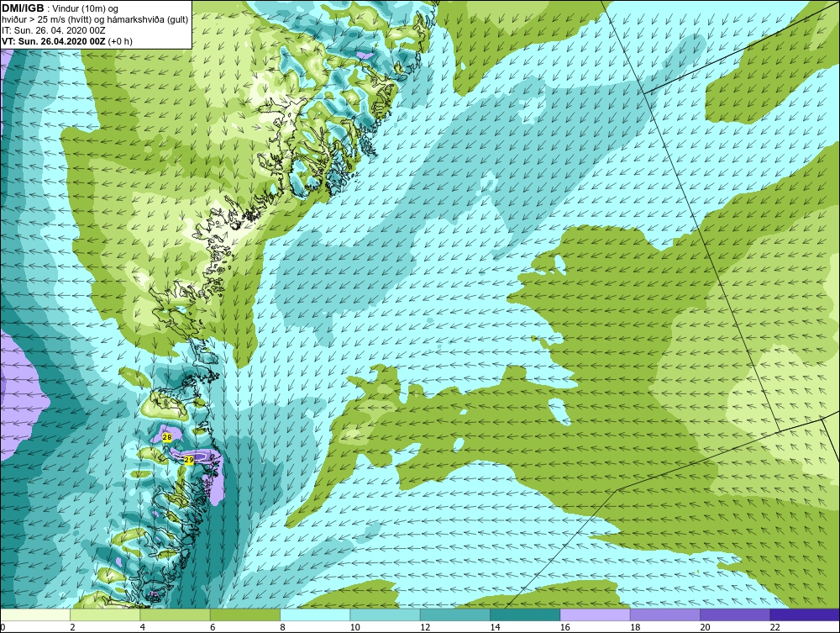Click scale value '22' on legend
This screenshot has height=633, width=840.
coord(775,627)
